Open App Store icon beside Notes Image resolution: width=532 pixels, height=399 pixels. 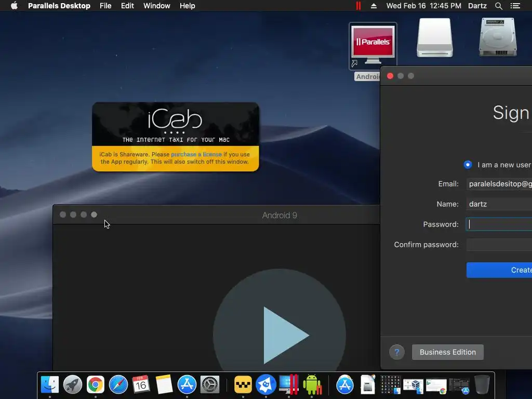coord(187,384)
